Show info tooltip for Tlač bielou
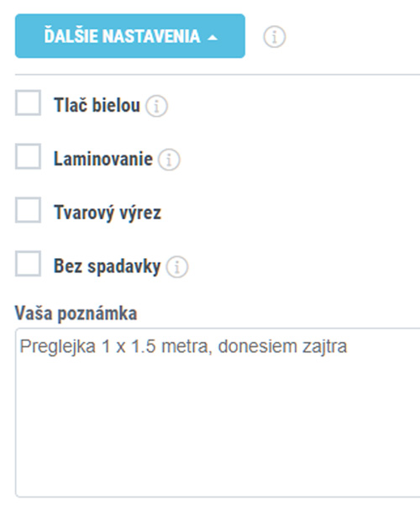Screen dimensions: 420x516 156,106
